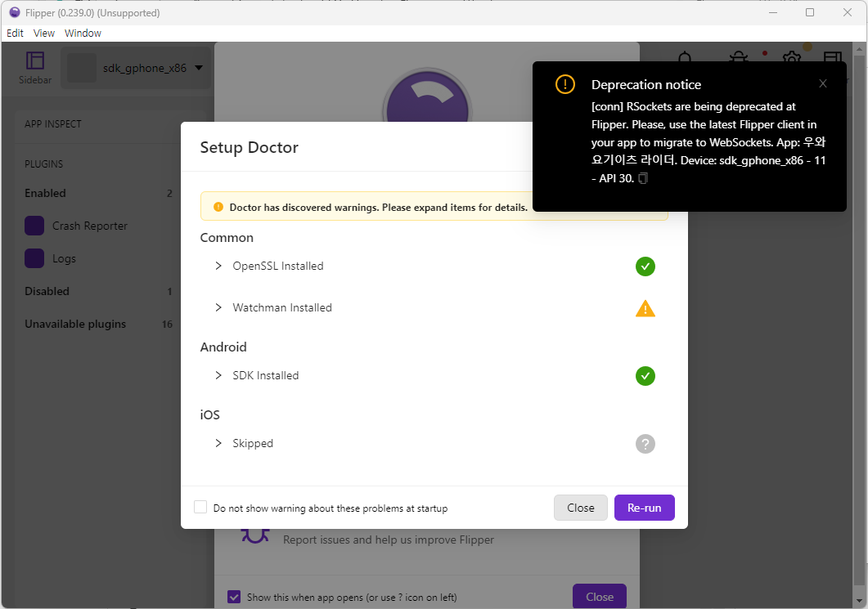Screen dimensions: 868x609
Task: Click warning triangle icon for Watchman Installed
Action: (645, 308)
